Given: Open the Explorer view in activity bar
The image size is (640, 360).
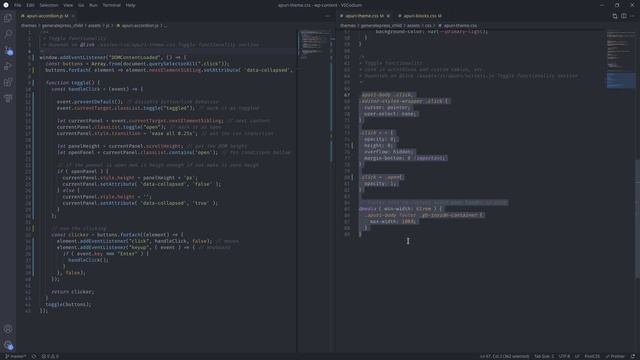Looking at the screenshot, I should [x=8, y=18].
